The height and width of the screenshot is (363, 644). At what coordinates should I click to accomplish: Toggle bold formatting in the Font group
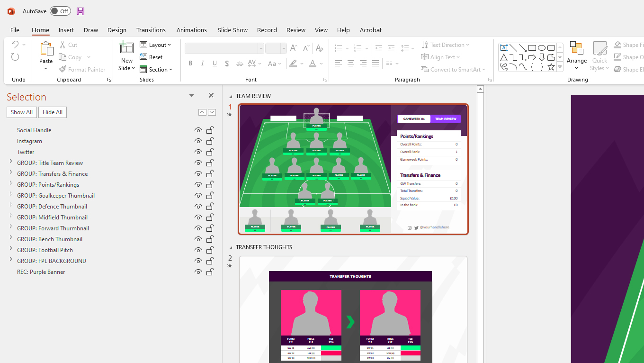pos(190,63)
